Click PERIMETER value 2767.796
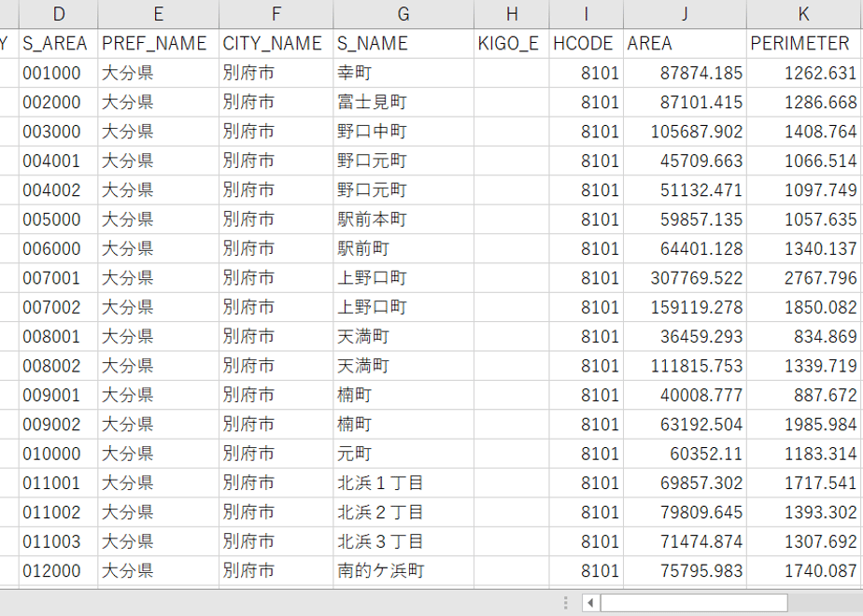 (803, 278)
